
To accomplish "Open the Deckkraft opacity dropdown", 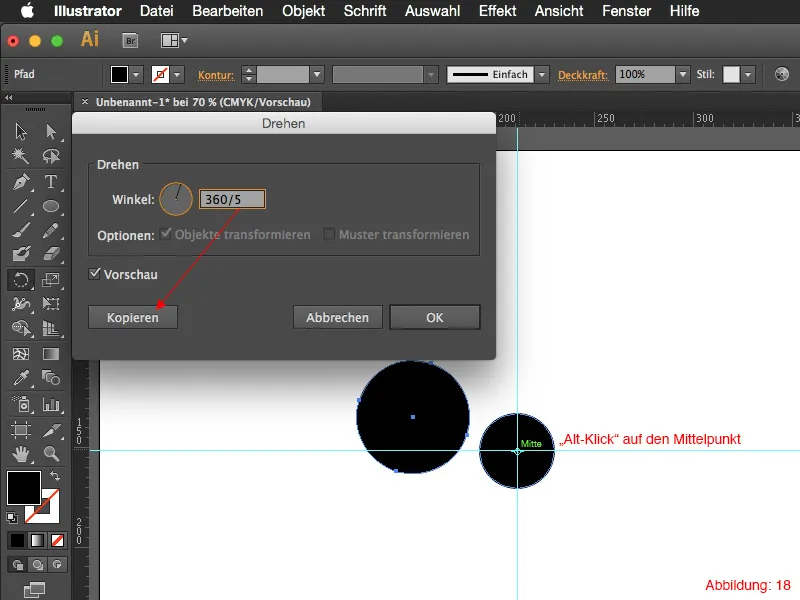I will pos(683,74).
